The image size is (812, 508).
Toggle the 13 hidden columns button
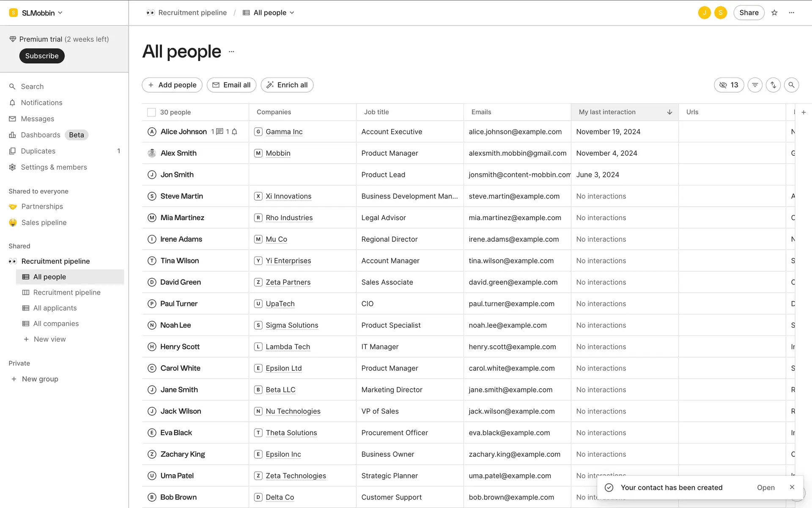729,85
